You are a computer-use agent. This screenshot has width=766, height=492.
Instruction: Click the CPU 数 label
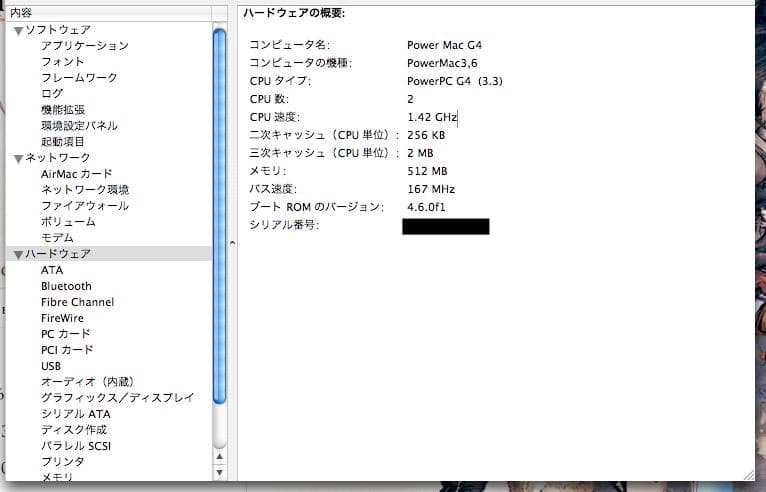(269, 99)
